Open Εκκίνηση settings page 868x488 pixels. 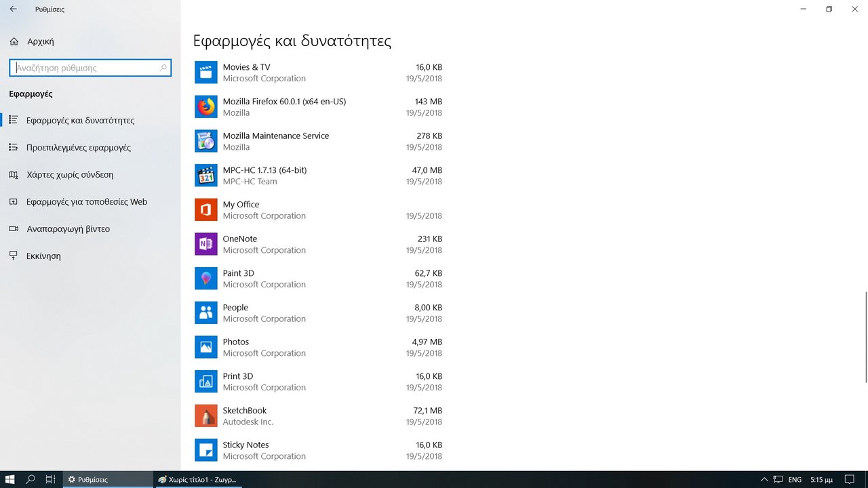pyautogui.click(x=90, y=256)
